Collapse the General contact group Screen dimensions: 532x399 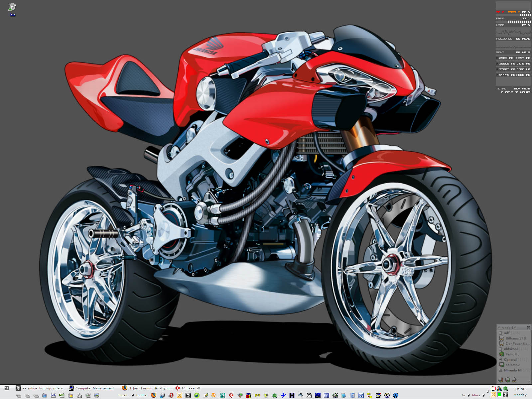click(x=500, y=359)
